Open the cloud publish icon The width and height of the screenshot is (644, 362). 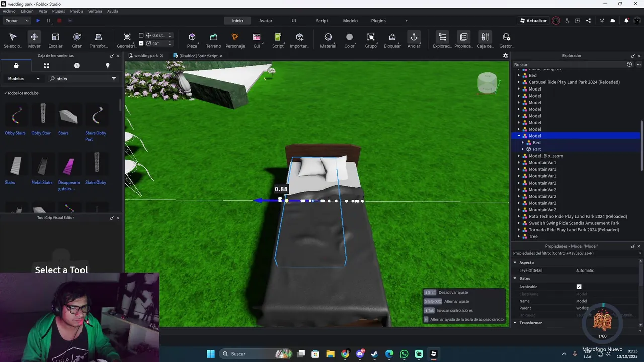613,21
